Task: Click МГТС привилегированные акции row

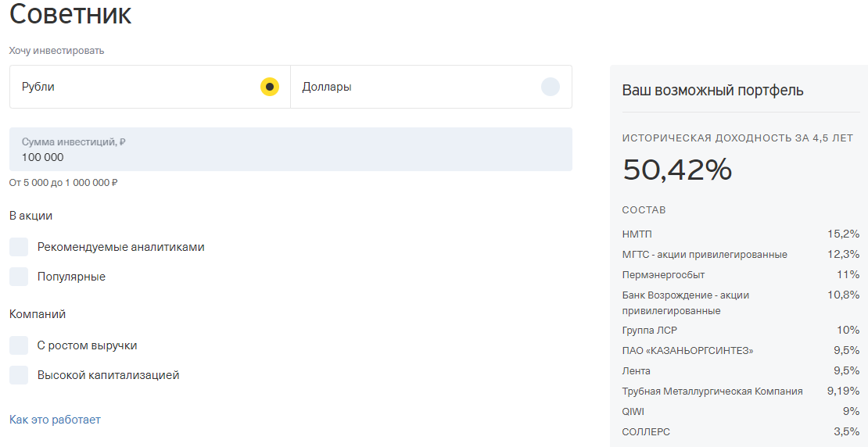Action: (704, 255)
